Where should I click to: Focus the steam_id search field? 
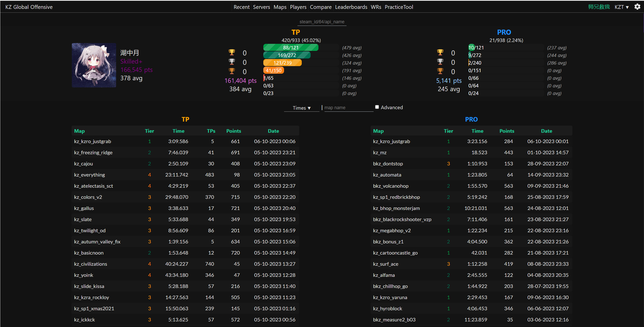[322, 22]
